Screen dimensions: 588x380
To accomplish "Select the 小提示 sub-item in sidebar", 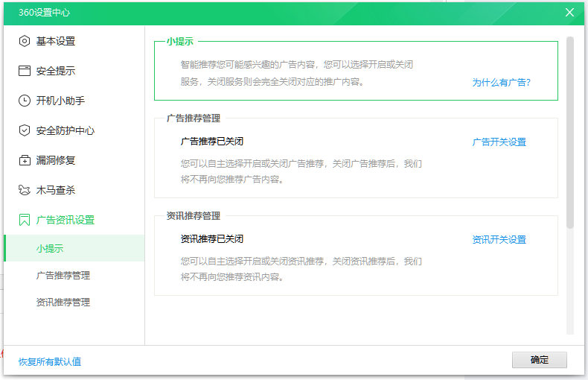I will [x=74, y=248].
